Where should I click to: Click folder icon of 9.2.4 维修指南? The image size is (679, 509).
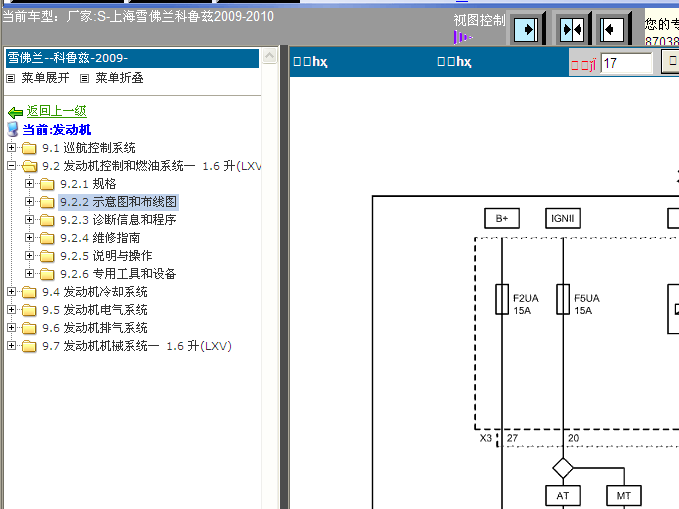tap(47, 238)
